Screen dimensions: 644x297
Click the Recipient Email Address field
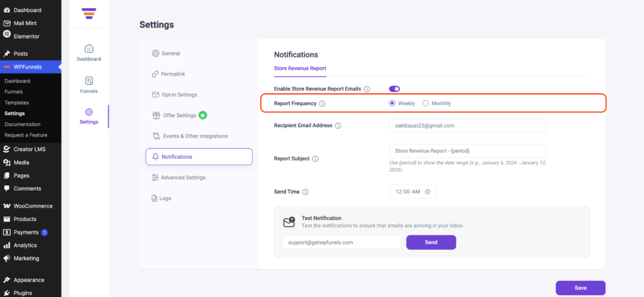(467, 126)
